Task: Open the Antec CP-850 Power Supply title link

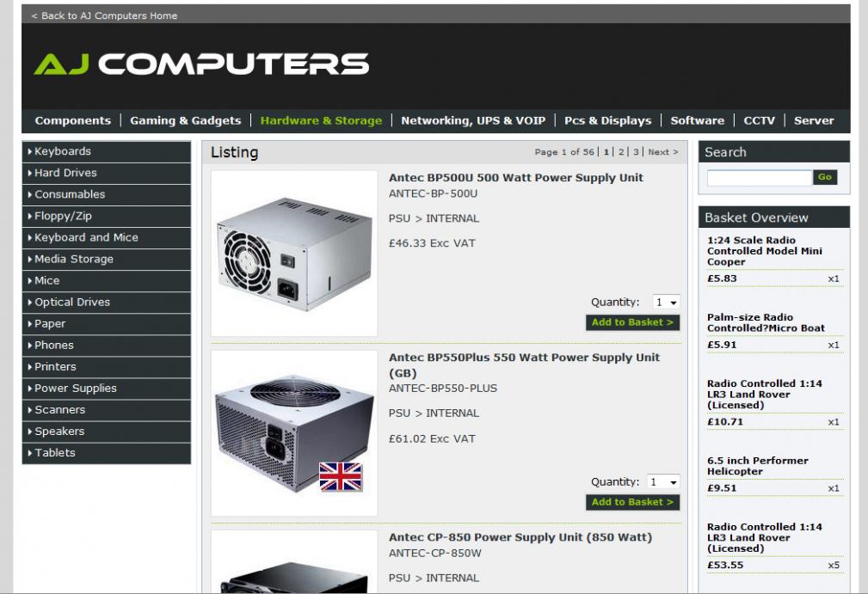Action: point(520,537)
